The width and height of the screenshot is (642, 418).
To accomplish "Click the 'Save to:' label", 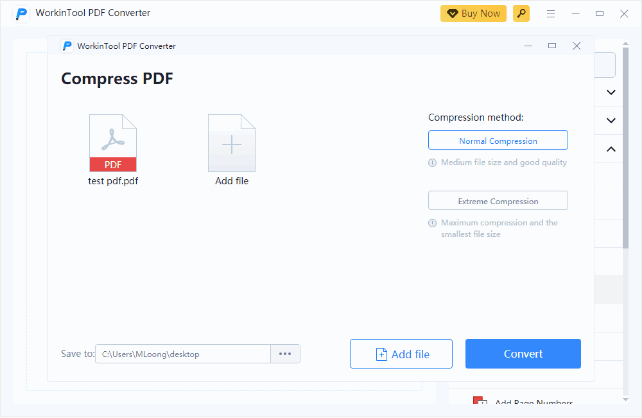I will click(x=77, y=354).
